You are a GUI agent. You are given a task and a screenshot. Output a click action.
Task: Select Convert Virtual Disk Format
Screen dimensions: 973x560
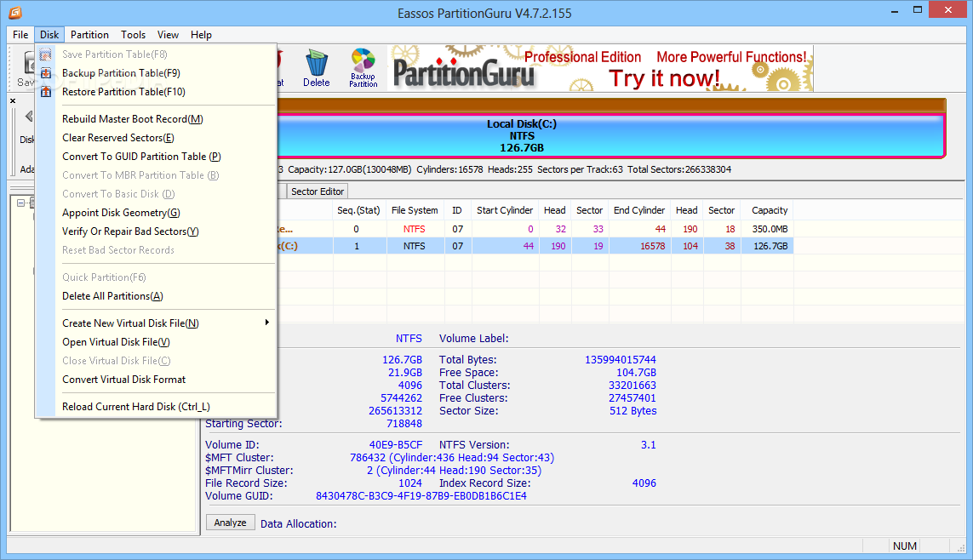point(123,379)
